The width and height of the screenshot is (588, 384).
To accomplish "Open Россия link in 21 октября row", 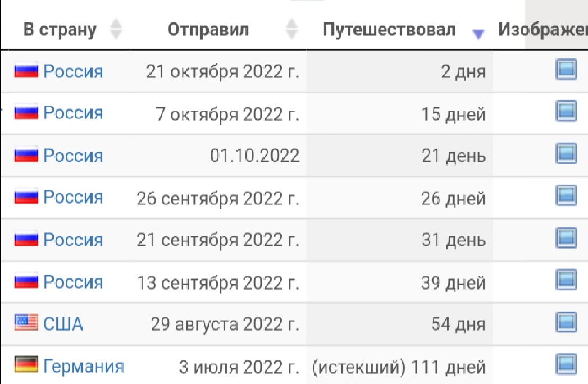I will [73, 71].
